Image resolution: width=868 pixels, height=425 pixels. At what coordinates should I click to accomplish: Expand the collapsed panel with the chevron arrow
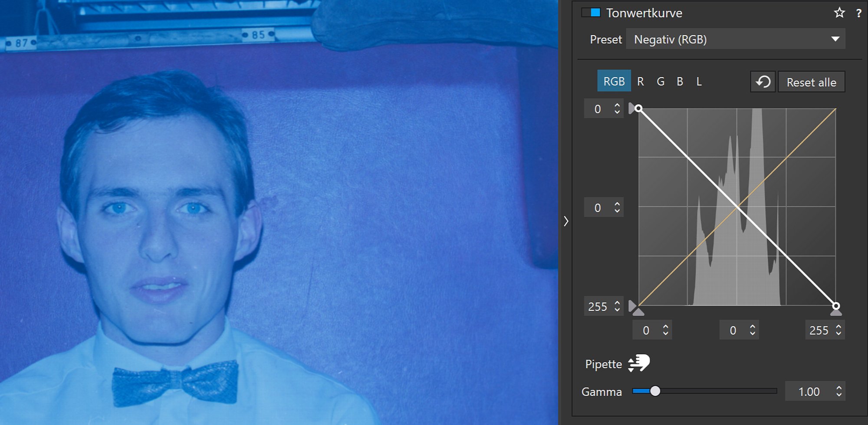[566, 221]
